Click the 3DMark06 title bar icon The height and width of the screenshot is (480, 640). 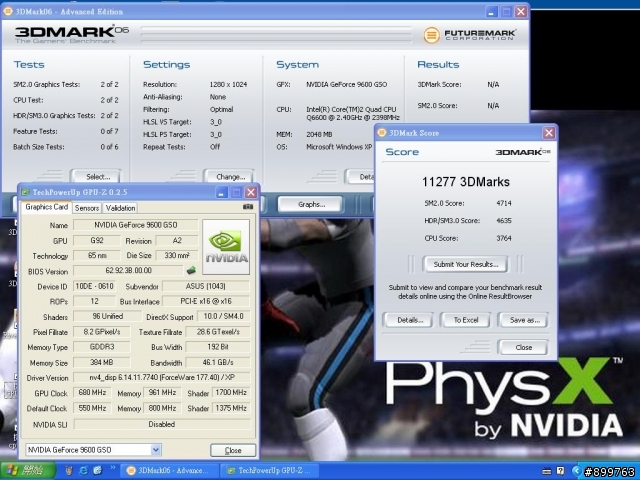pos(8,11)
